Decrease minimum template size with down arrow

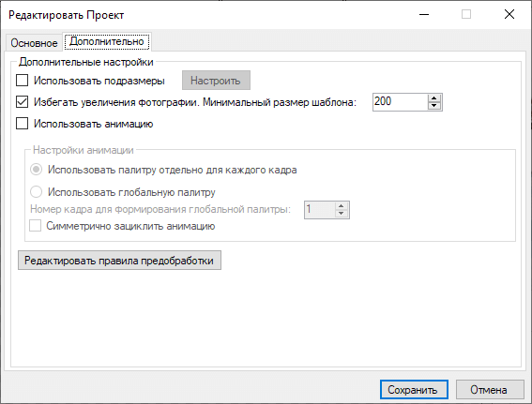(x=433, y=106)
